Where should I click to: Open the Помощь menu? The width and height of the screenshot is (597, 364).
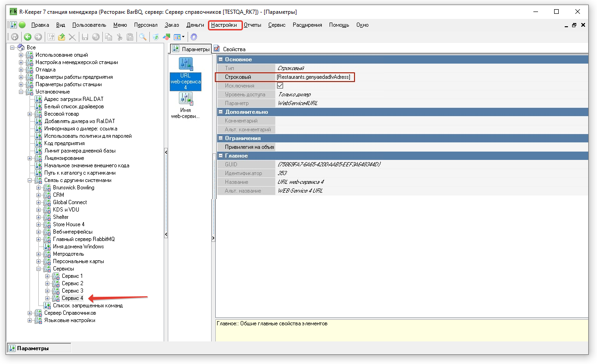(x=339, y=25)
